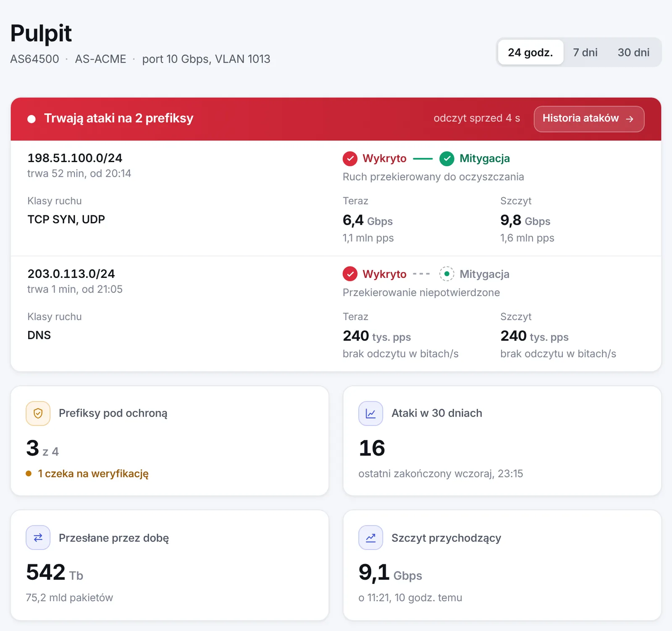Click the odczyt sprzed 4 s label
The image size is (672, 631).
[x=477, y=118]
